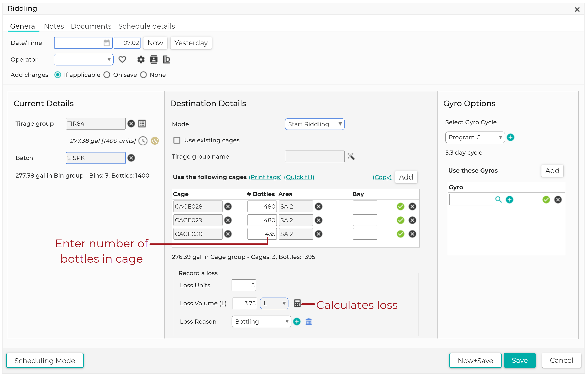Click the gold W badge icon
Image resolution: width=585 pixels, height=392 pixels.
[155, 141]
